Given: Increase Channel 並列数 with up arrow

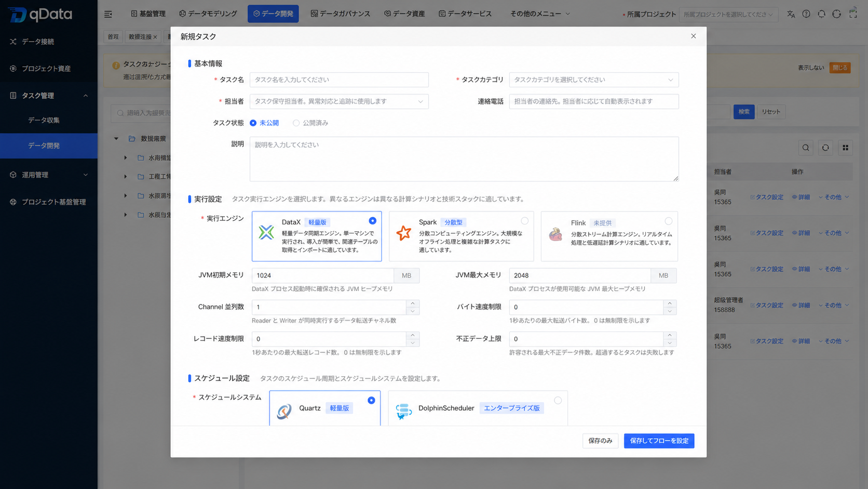Looking at the screenshot, I should 413,303.
